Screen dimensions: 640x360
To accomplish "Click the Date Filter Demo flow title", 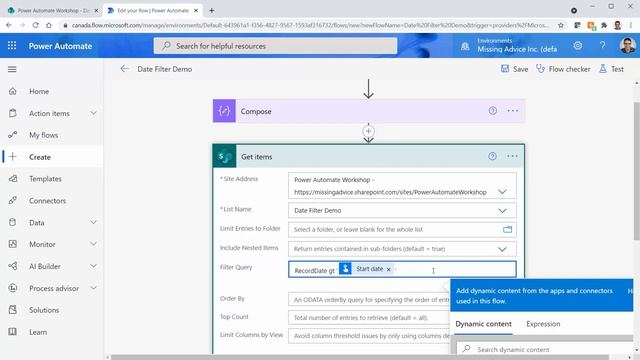I will pos(164,69).
